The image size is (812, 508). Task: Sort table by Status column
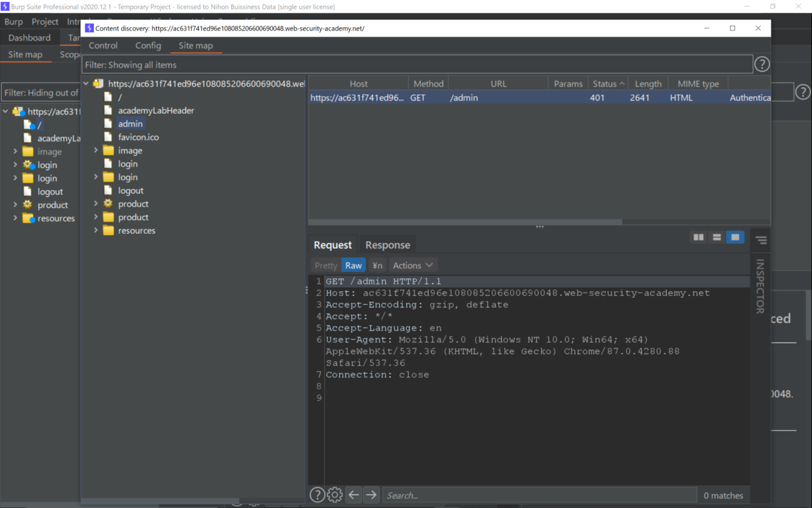(x=608, y=84)
